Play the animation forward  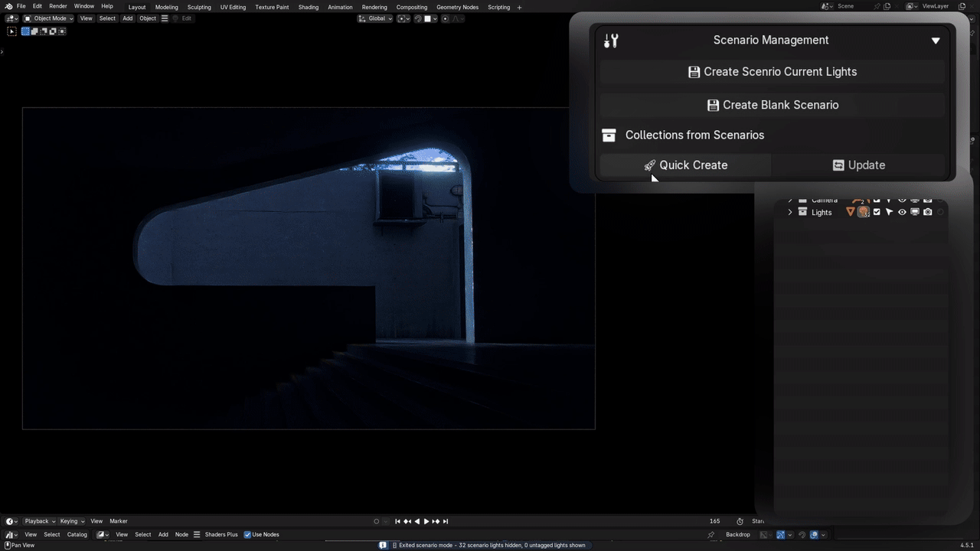pyautogui.click(x=426, y=521)
